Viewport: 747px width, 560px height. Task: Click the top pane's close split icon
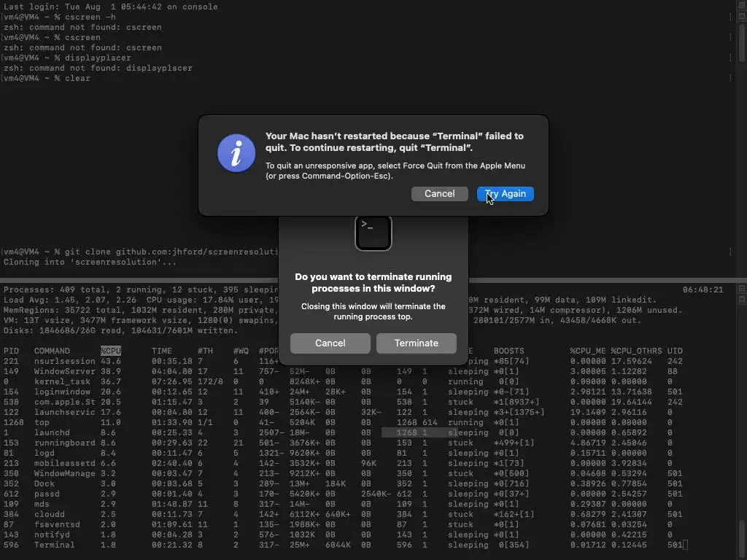[742, 16]
